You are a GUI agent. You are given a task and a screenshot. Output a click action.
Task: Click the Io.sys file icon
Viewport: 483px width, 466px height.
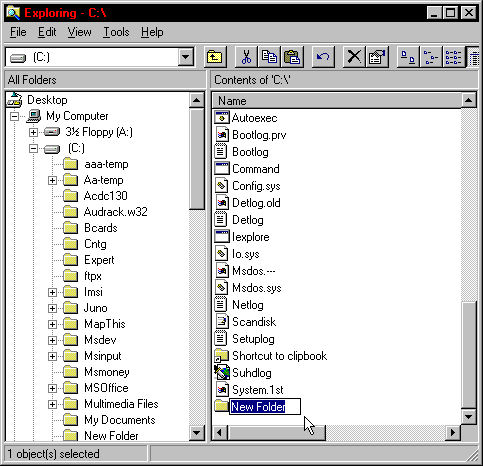(x=222, y=254)
